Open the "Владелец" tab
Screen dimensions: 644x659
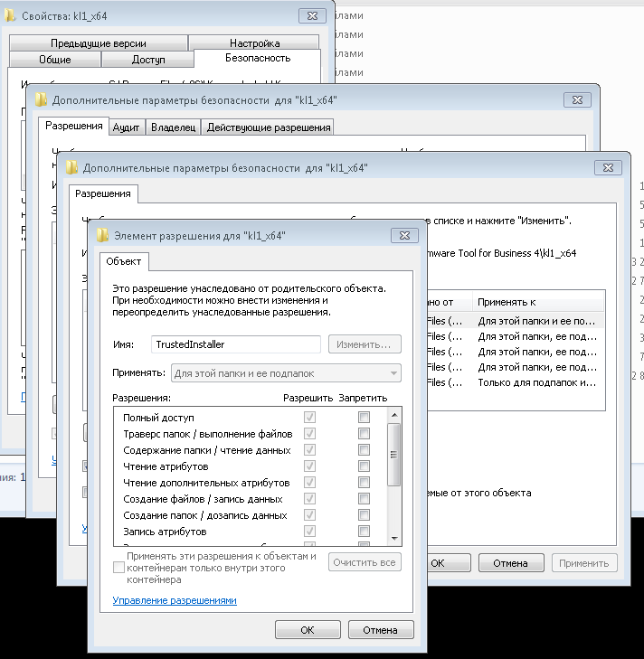point(173,127)
